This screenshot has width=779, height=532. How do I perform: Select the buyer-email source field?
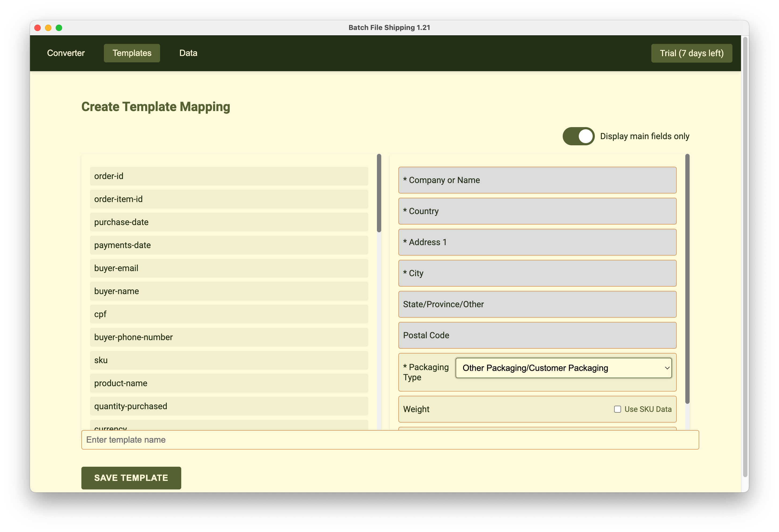click(229, 268)
